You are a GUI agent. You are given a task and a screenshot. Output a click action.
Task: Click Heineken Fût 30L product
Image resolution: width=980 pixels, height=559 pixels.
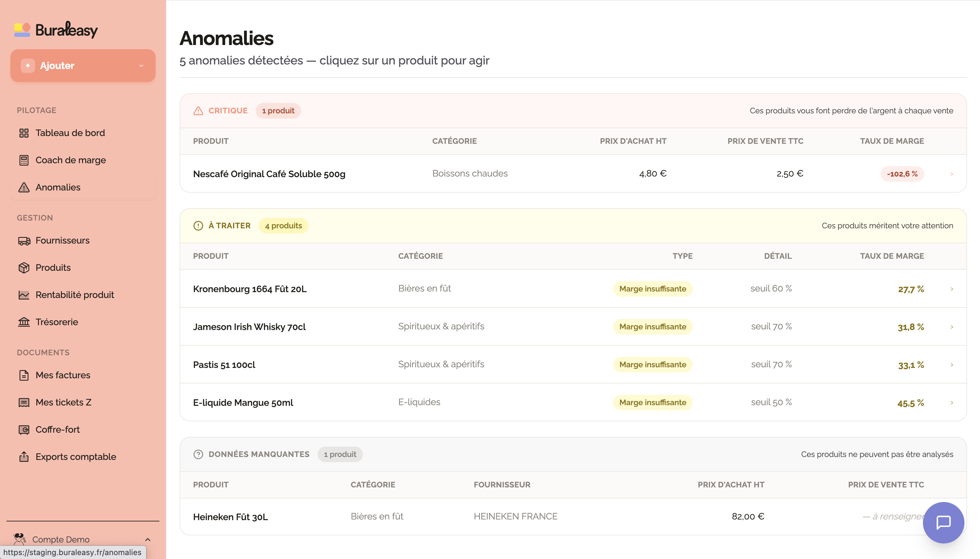point(230,517)
